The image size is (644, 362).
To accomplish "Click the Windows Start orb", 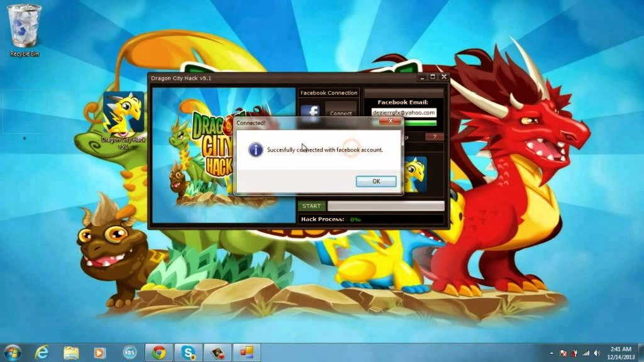I will [12, 353].
